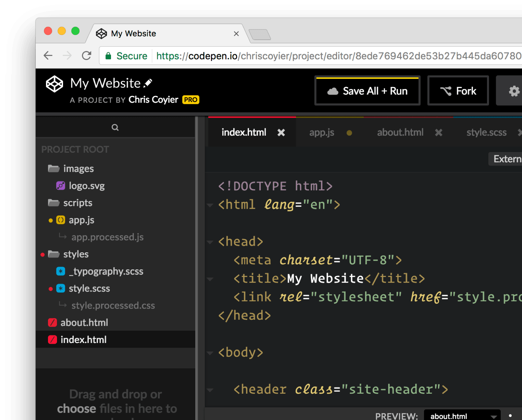
Task: Close the about.html editor tab
Action: coord(439,133)
